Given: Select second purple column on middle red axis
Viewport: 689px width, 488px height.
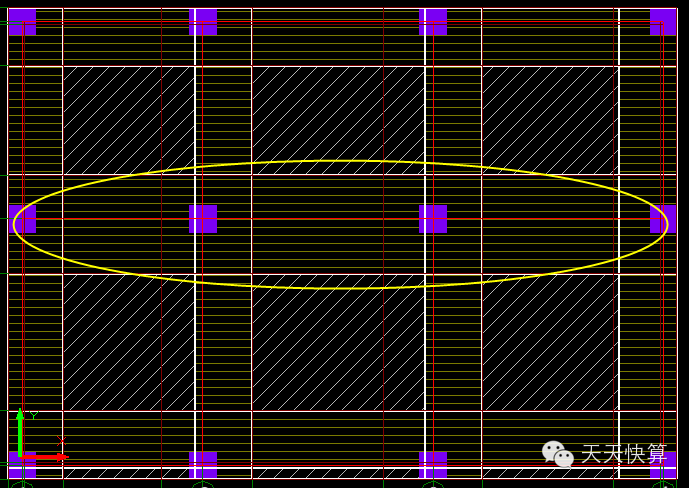Looking at the screenshot, I should pyautogui.click(x=203, y=219).
